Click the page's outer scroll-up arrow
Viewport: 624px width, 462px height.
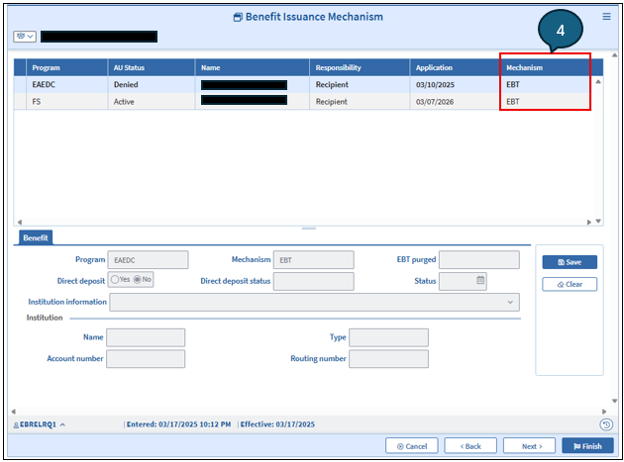pyautogui.click(x=614, y=55)
